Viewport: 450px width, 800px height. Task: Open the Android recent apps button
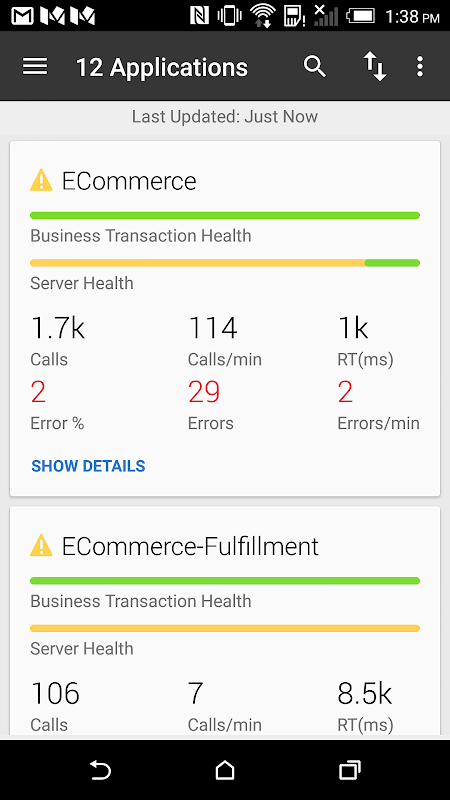tap(349, 770)
